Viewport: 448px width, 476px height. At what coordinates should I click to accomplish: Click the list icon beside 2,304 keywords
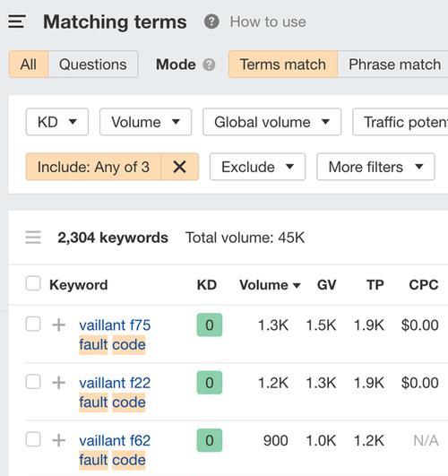33,238
